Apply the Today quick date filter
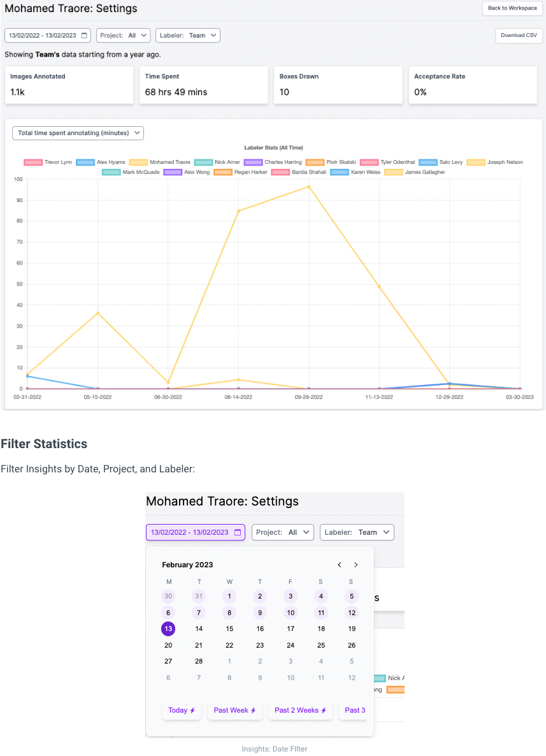The width and height of the screenshot is (546, 756). pyautogui.click(x=182, y=709)
